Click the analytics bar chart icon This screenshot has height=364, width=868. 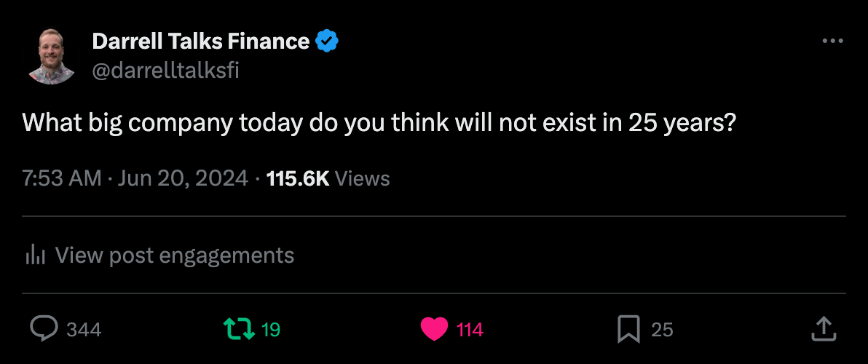36,256
